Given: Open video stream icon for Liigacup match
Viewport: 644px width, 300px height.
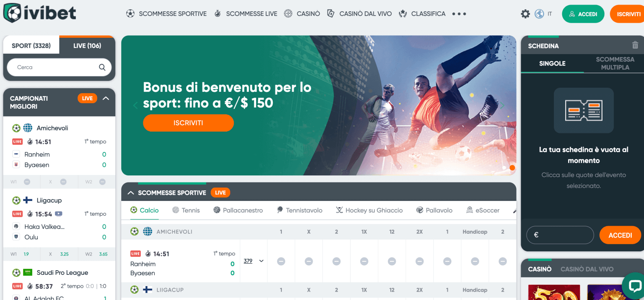Looking at the screenshot, I should pos(58,214).
